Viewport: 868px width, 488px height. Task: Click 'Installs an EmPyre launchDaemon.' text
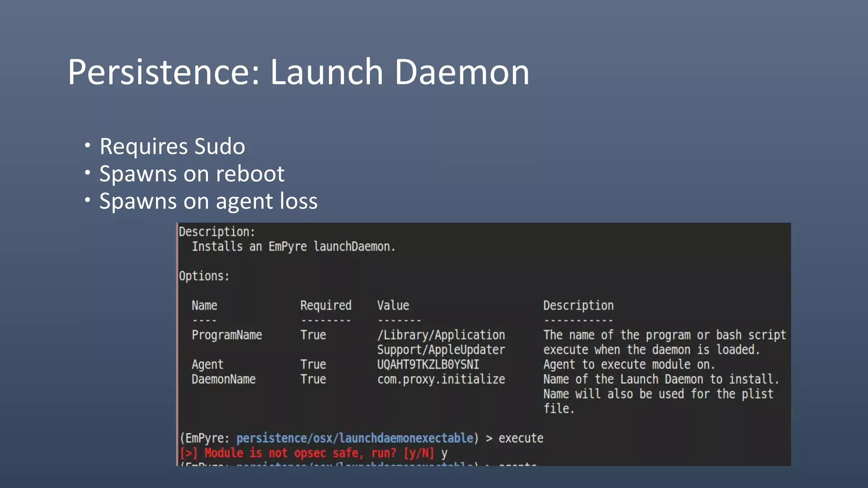[x=294, y=247]
